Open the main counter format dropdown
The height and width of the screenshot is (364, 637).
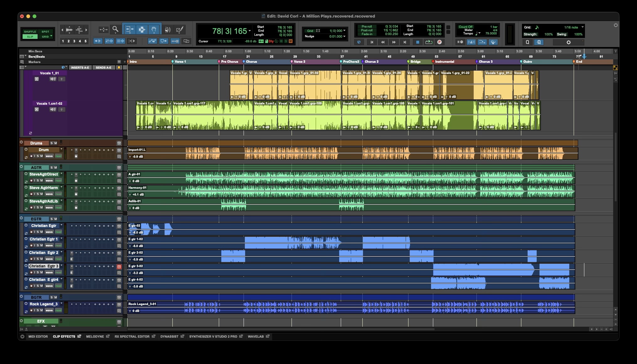coord(250,31)
